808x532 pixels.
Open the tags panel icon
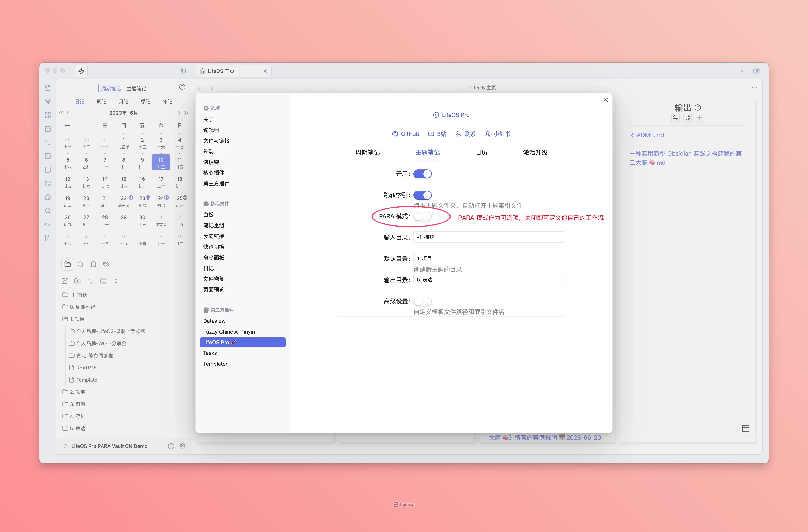(x=106, y=264)
